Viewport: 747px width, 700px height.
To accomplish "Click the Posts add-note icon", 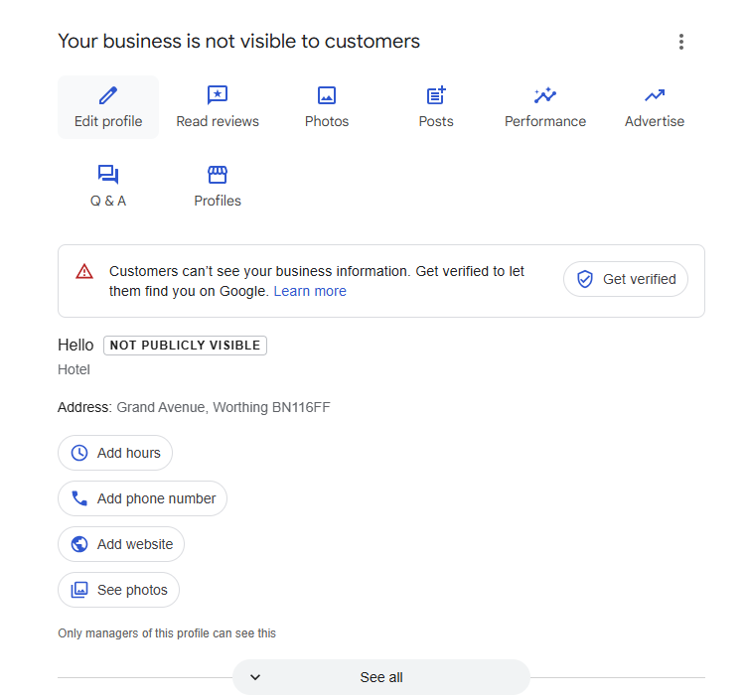I will coord(436,95).
